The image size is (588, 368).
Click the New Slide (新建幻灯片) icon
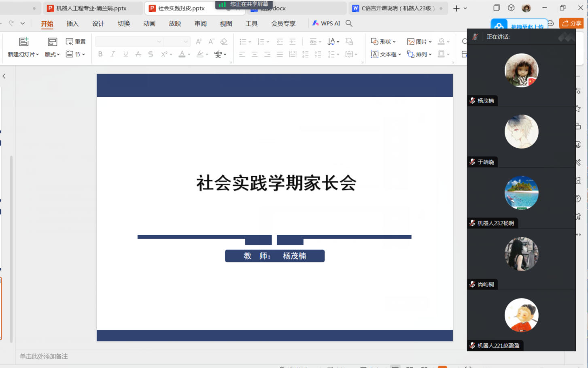click(24, 41)
